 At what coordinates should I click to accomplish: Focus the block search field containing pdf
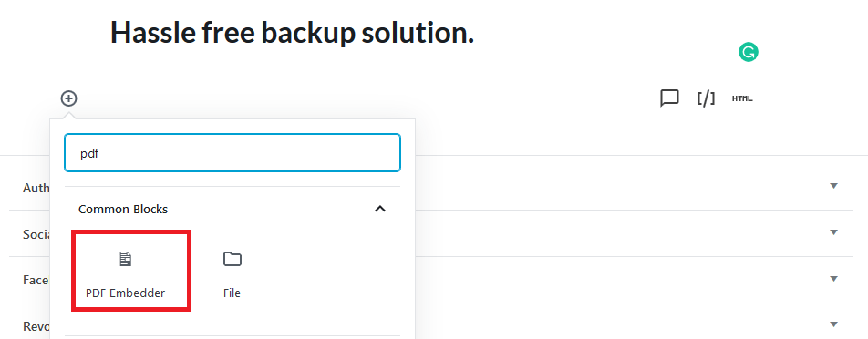click(232, 152)
